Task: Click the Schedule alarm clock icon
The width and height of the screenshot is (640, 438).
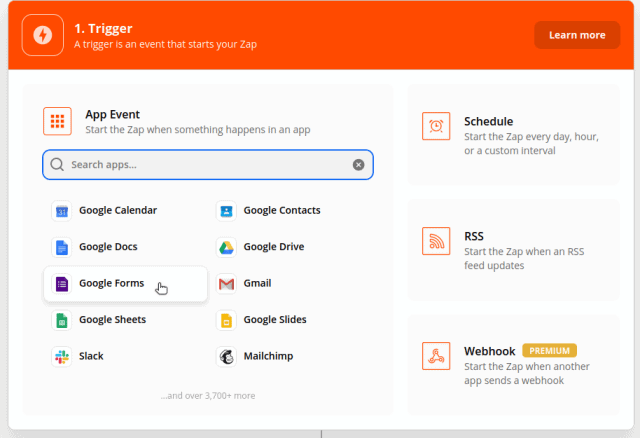Action: coord(437,127)
